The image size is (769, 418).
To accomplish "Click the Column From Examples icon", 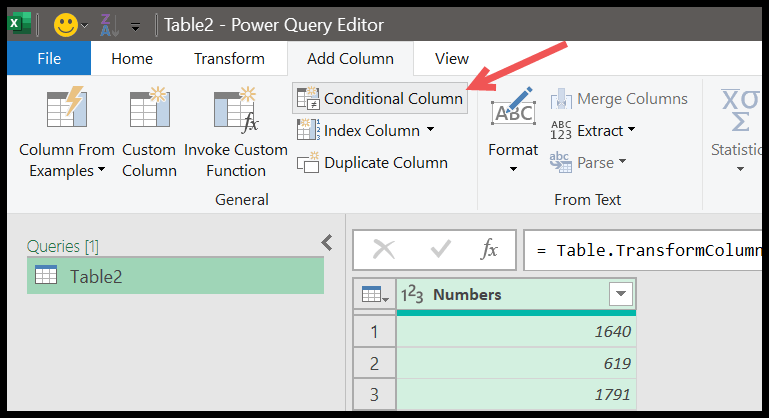I will (67, 107).
